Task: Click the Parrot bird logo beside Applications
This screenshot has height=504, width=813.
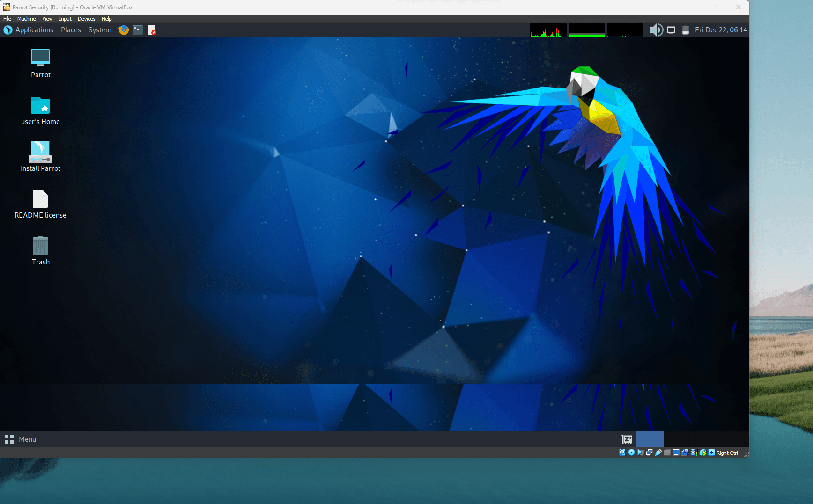Action: tap(8, 30)
